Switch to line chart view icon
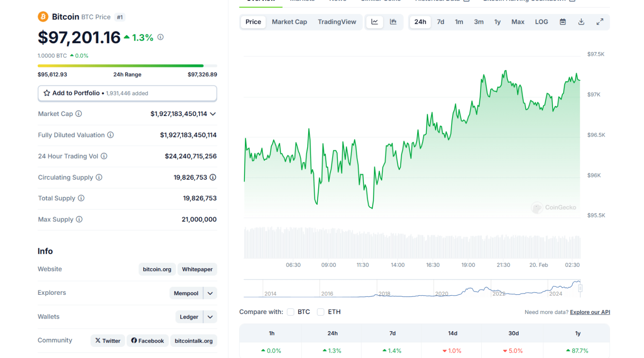Screen dimensions: 644x358 tap(375, 22)
